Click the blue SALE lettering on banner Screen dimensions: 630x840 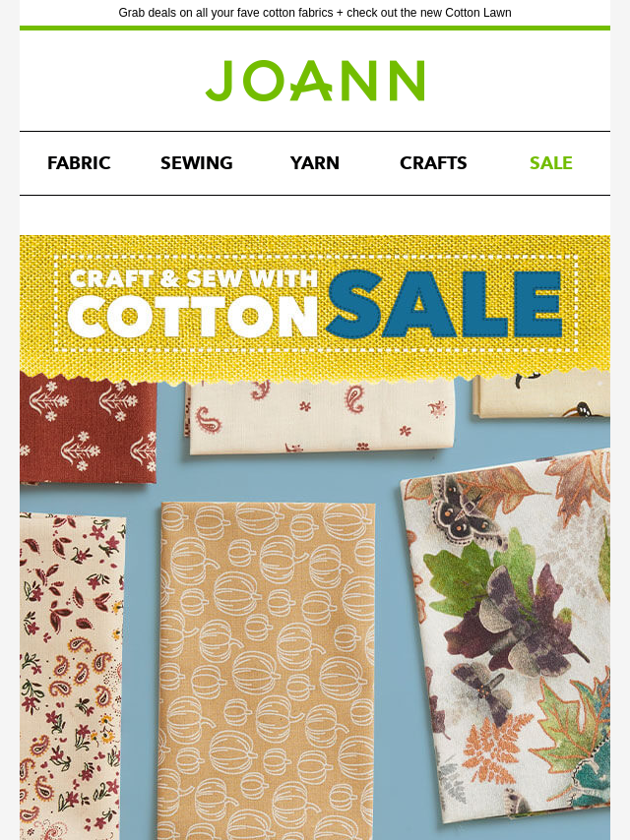445,304
